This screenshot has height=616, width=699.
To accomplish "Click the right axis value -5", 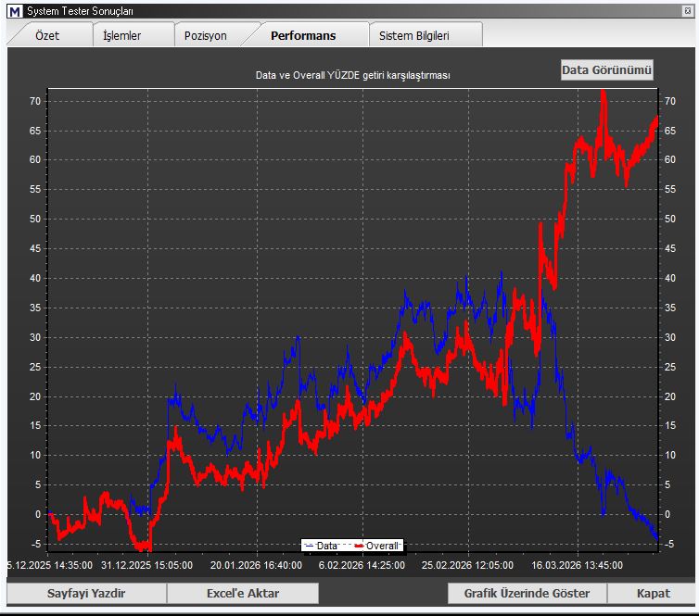I will (x=668, y=544).
